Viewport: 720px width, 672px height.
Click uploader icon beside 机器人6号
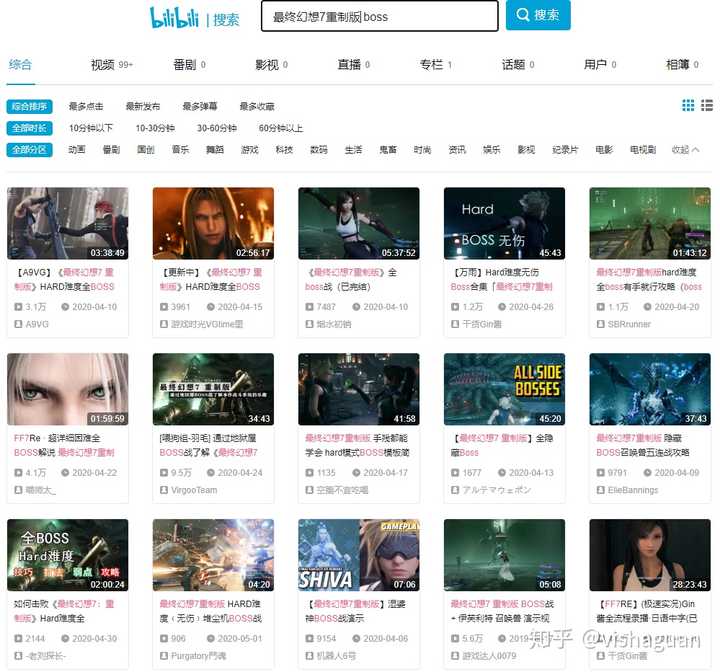(309, 656)
